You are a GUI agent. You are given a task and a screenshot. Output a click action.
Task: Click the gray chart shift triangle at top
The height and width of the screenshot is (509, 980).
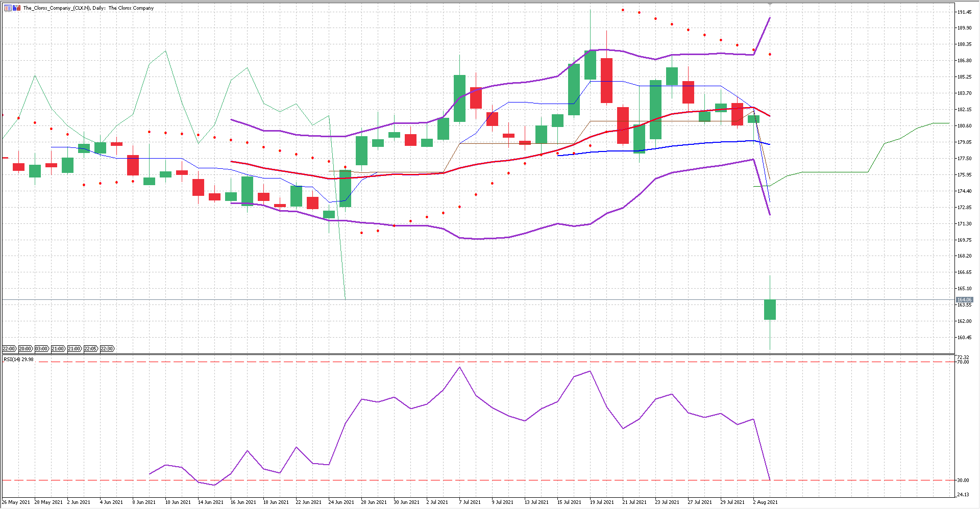[x=770, y=5]
